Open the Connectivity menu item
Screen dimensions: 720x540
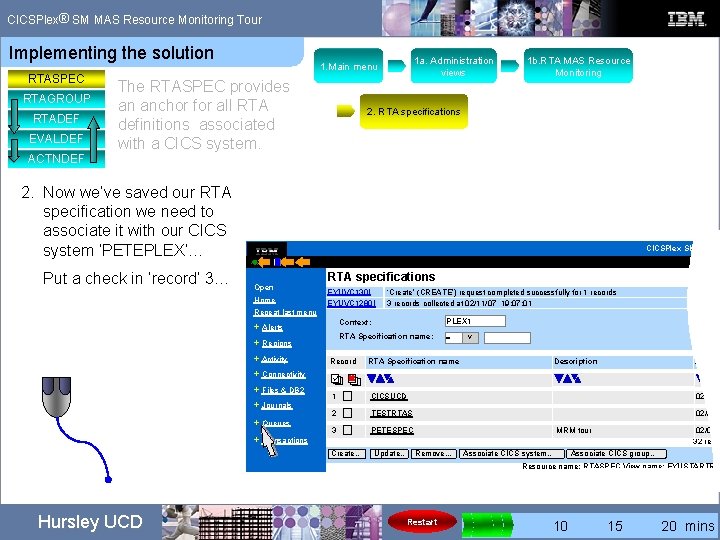tap(283, 374)
